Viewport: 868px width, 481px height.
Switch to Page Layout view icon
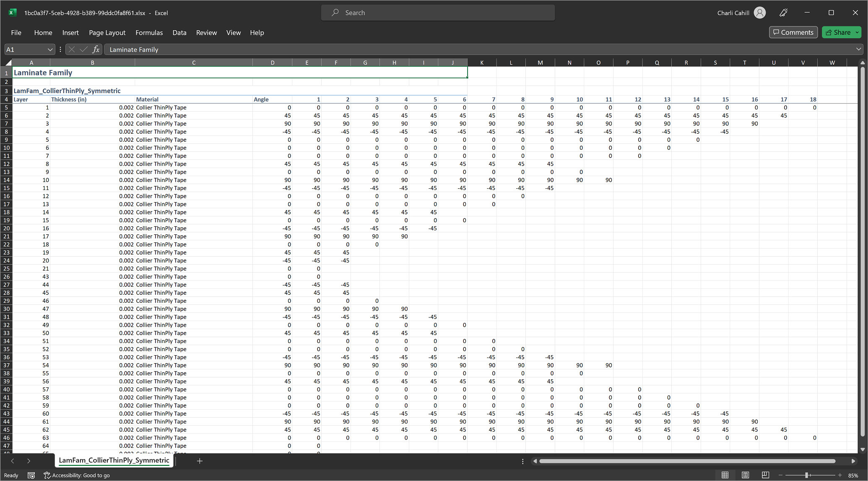745,475
